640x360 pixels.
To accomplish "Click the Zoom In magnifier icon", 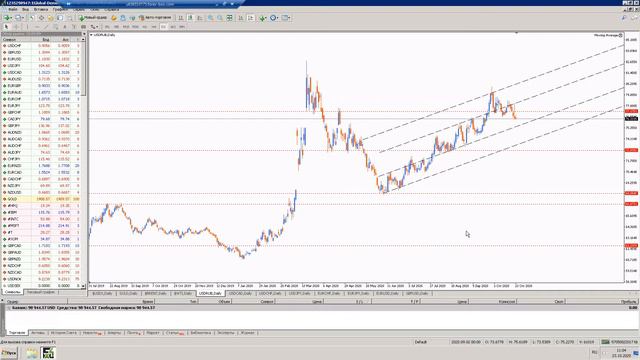I will click(x=210, y=18).
